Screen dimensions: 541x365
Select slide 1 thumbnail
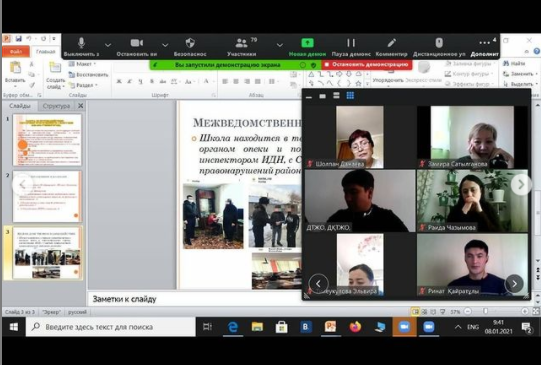pyautogui.click(x=47, y=140)
